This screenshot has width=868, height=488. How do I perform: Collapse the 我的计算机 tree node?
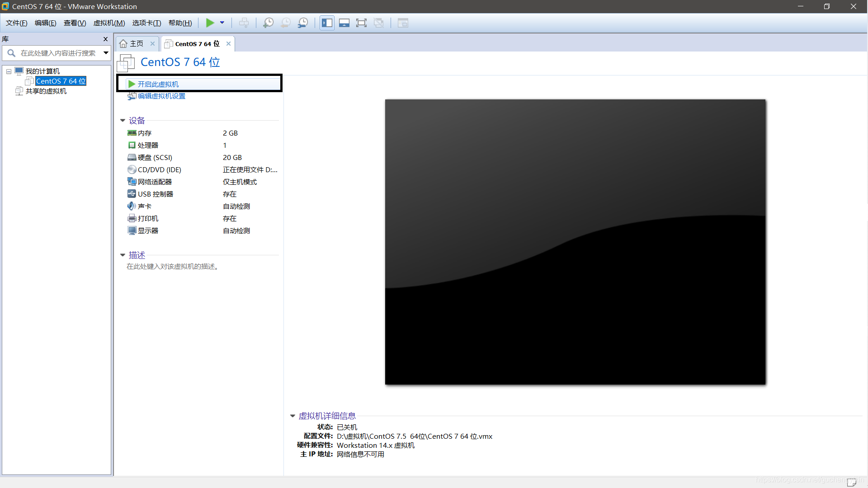click(x=9, y=71)
